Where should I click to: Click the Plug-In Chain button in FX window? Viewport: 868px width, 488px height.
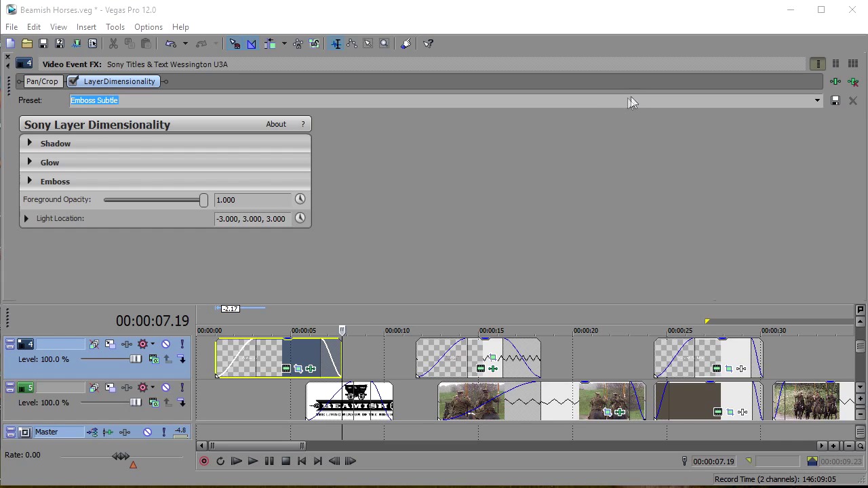click(x=835, y=81)
